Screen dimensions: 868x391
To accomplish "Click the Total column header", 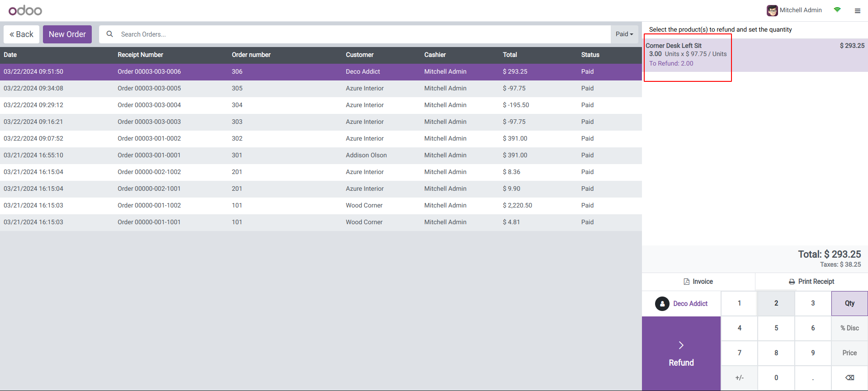I will tap(510, 55).
